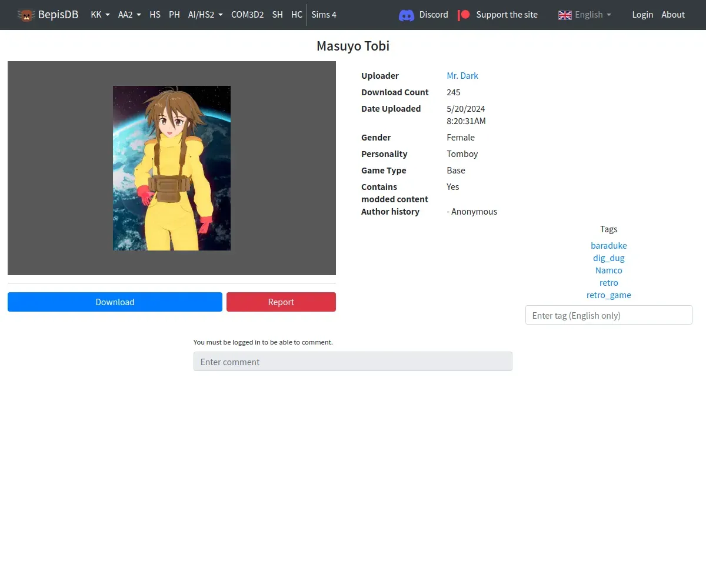Screen dimensions: 706x588
Task: Click the red Patreon support icon
Action: [x=464, y=15]
